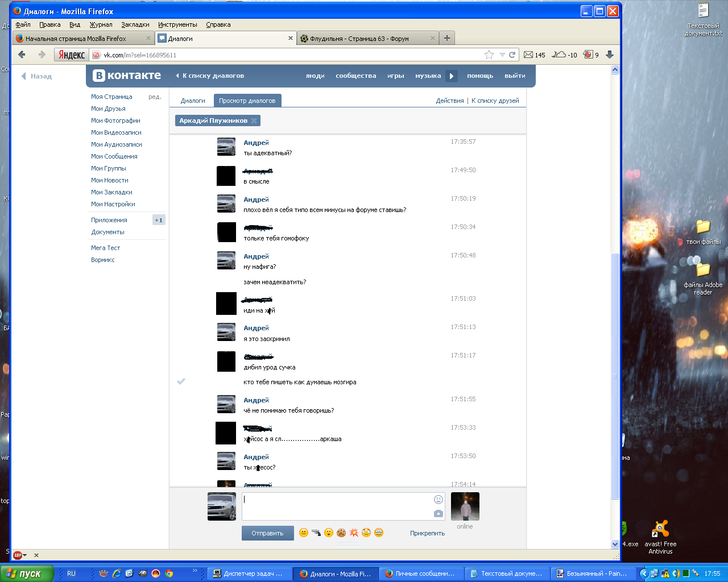
Task: Insert the cookie emoji
Action: 341,533
